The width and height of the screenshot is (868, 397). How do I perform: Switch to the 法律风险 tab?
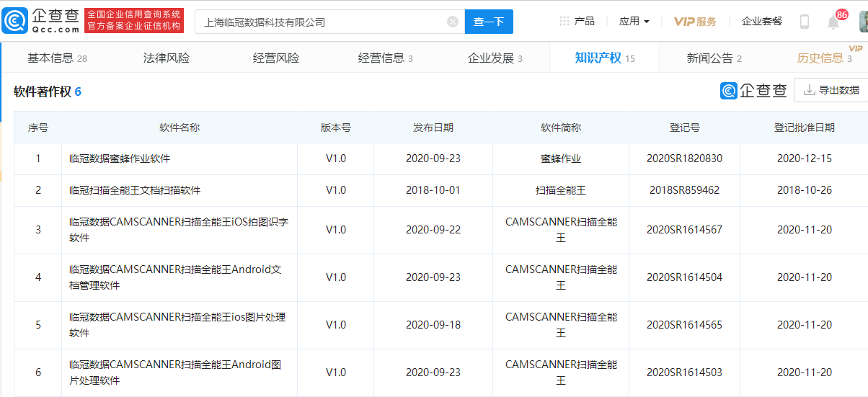click(167, 58)
